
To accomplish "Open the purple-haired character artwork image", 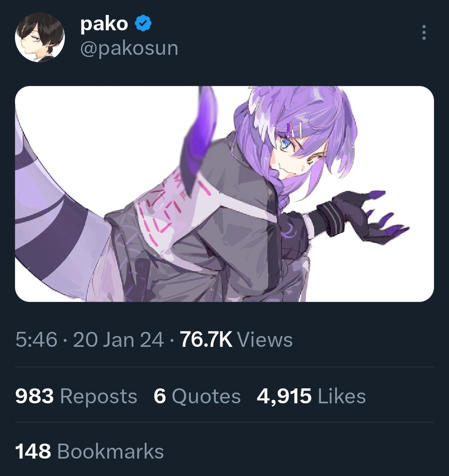I will [x=224, y=194].
